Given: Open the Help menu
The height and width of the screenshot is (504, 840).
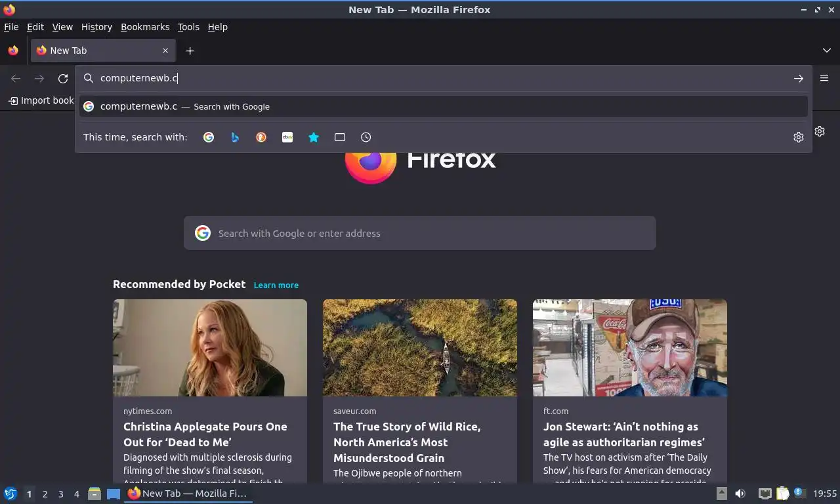Looking at the screenshot, I should point(218,27).
